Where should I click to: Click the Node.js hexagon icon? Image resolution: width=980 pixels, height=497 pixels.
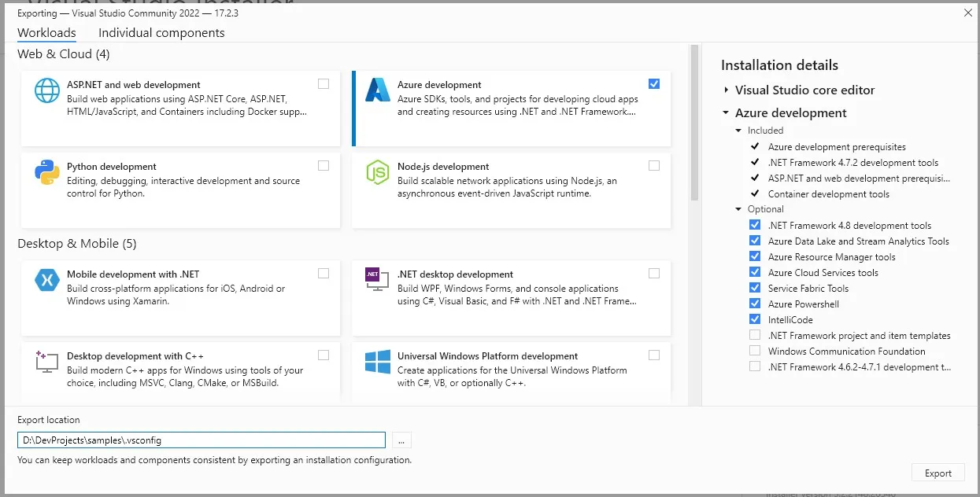click(x=378, y=172)
